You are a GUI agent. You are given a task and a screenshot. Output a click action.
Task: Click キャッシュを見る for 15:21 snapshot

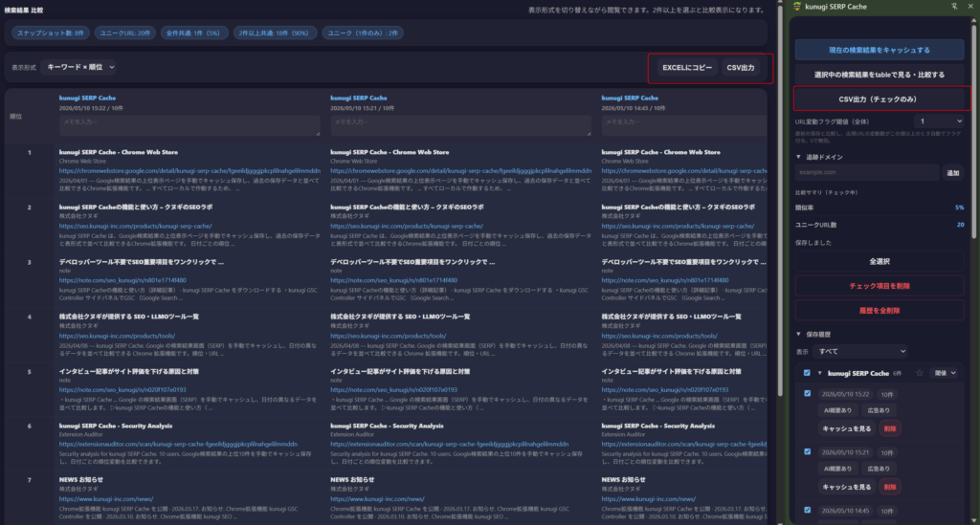pos(847,487)
